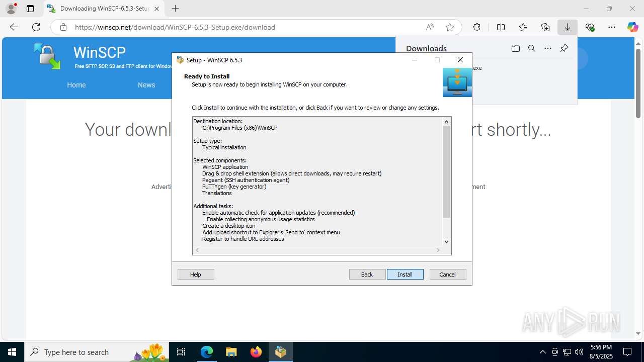Click 'Pageant (SSH authentication agent)' line

click(x=246, y=180)
